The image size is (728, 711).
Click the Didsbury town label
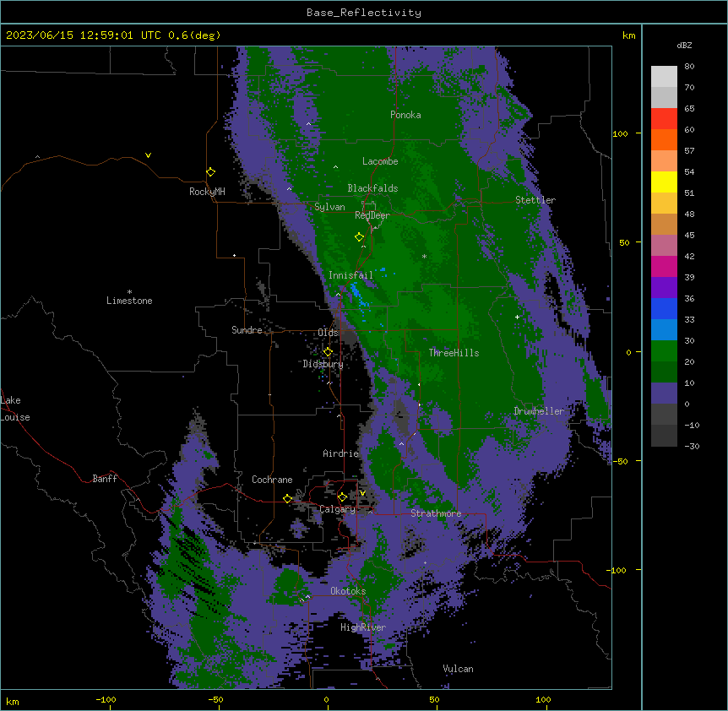click(323, 364)
